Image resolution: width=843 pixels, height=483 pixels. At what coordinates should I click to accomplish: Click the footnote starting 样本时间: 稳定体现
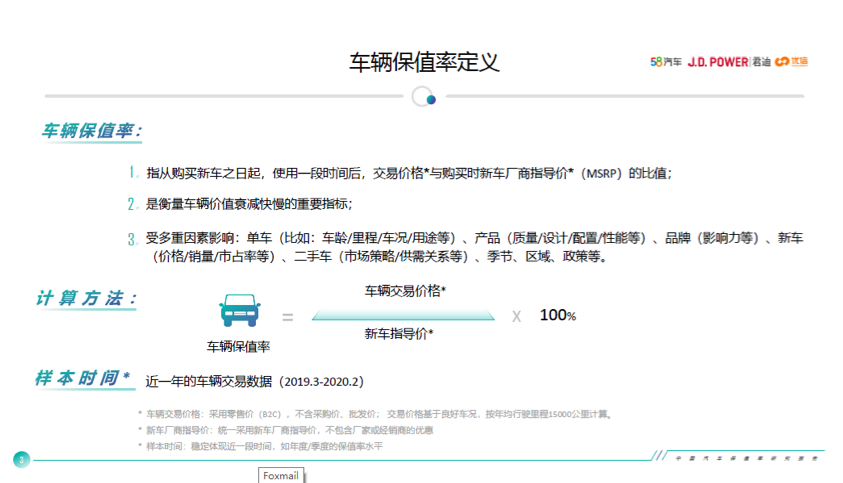264,446
